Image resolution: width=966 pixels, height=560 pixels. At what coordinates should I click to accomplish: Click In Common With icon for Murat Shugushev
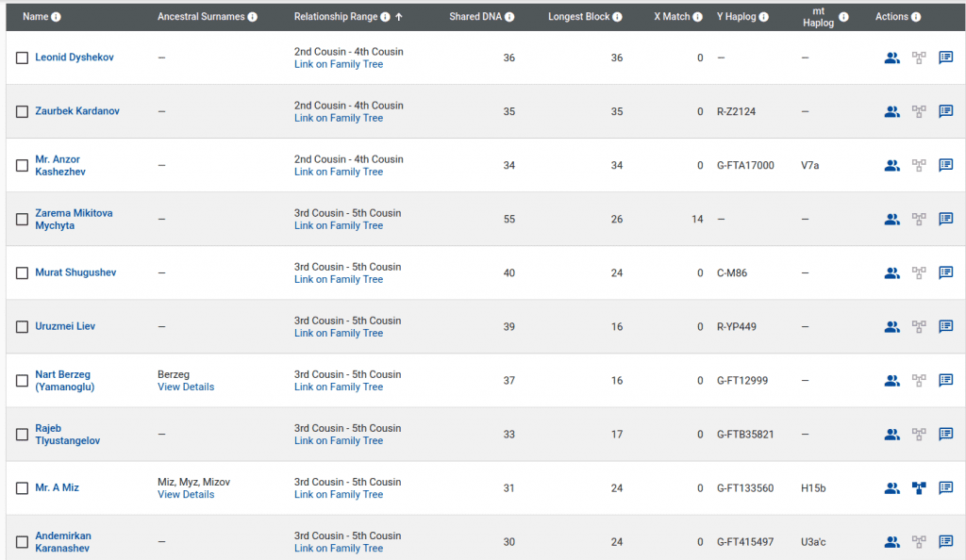pos(891,273)
